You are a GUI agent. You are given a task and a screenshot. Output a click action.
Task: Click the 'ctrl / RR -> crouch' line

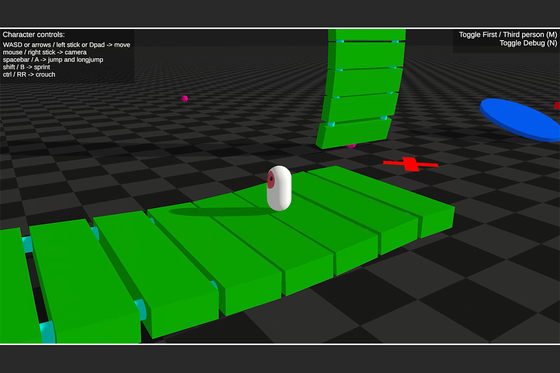coord(29,75)
